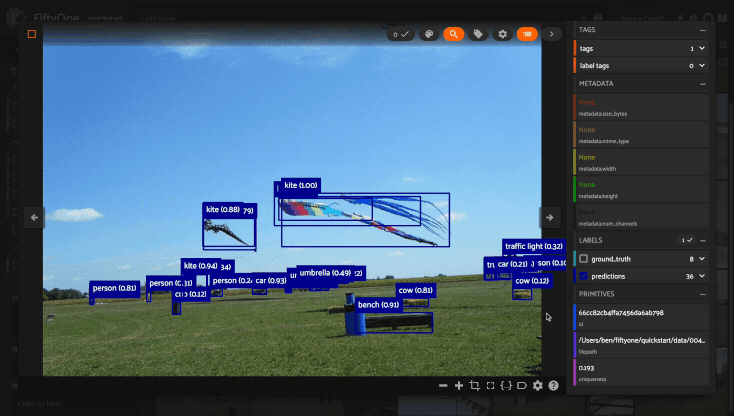Open the help question mark icon
Viewport: 734px width, 416px height.
[554, 386]
